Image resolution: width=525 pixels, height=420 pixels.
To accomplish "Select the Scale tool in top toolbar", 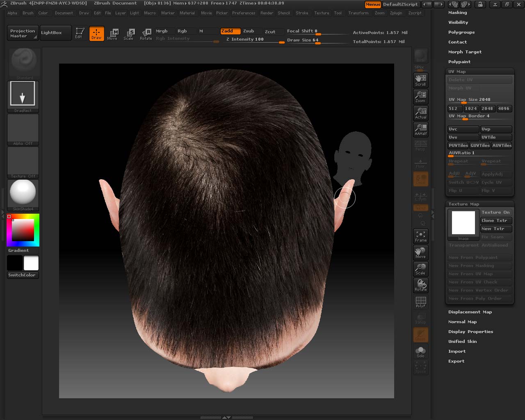I will 129,34.
